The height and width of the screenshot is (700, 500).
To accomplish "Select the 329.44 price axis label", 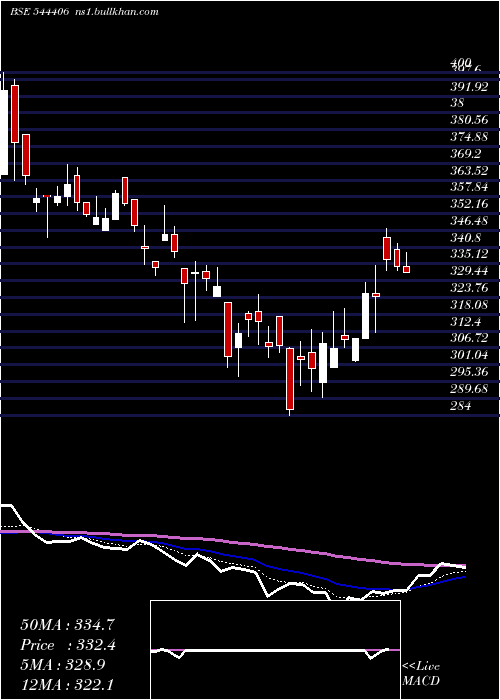I will (x=469, y=271).
